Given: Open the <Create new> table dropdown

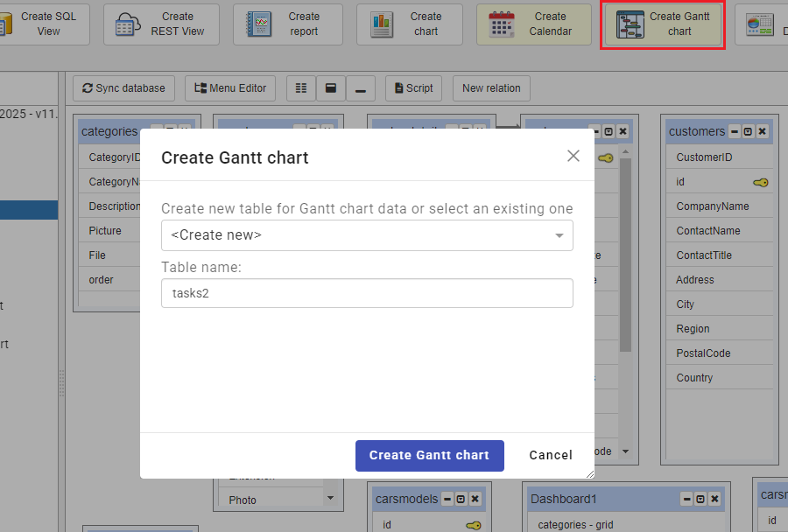Looking at the screenshot, I should [367, 235].
